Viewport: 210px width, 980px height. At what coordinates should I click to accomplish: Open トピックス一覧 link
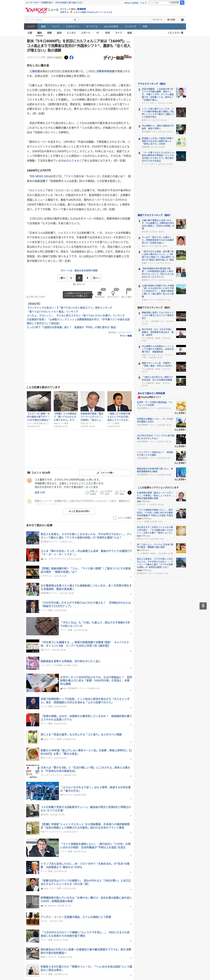pos(175,33)
